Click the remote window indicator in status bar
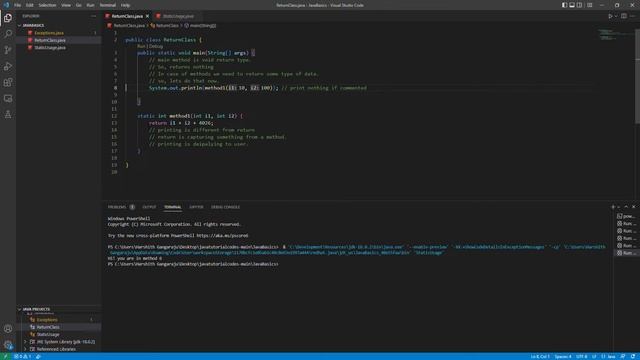 5,356
